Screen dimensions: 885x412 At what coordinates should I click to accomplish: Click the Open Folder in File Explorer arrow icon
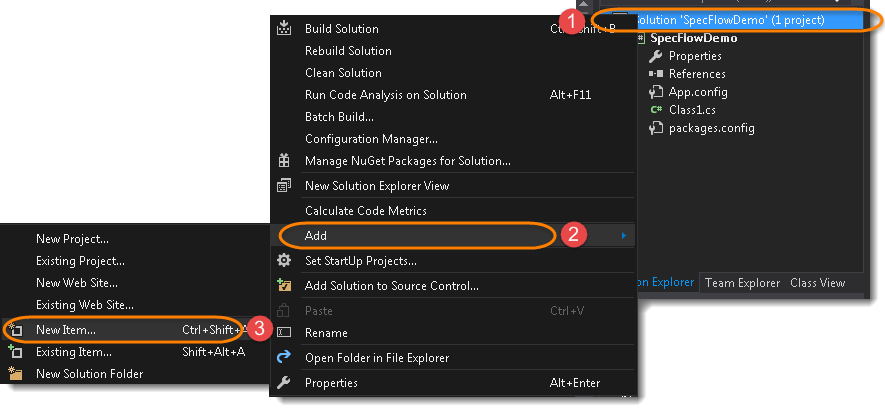point(284,357)
